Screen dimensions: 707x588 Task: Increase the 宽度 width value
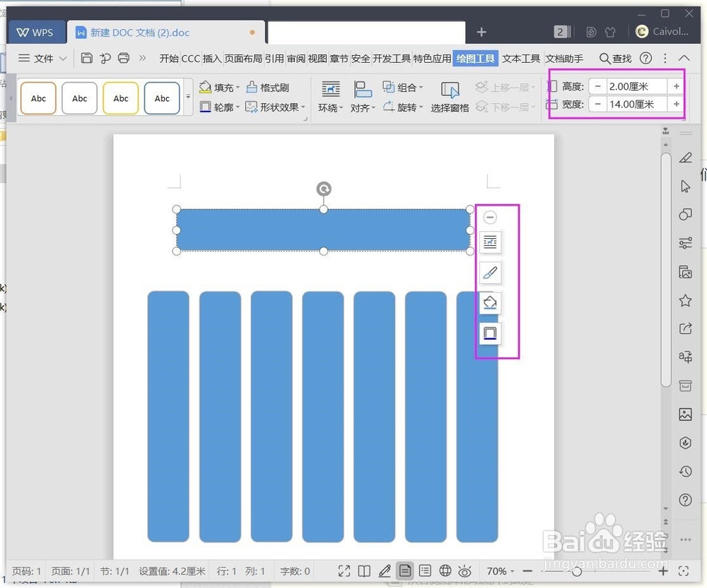(x=677, y=104)
